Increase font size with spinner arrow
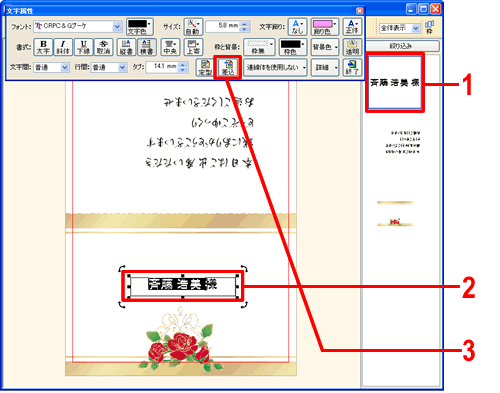 click(245, 24)
